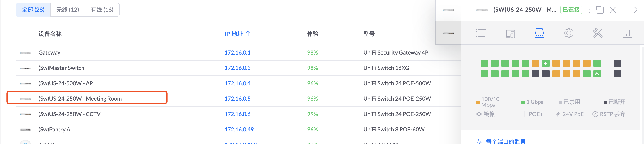Switch to the 无线 (12) tab

(x=68, y=10)
